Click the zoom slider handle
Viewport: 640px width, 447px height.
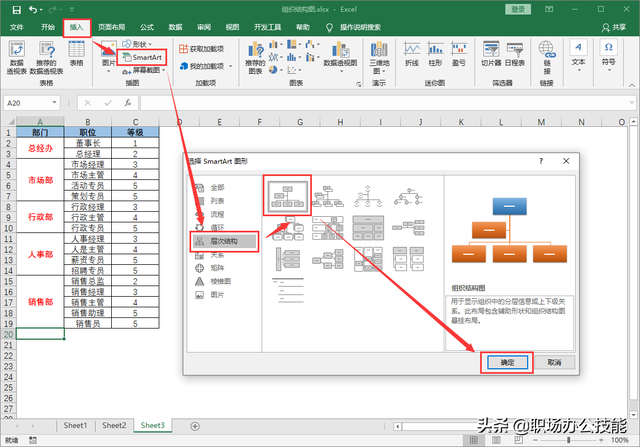click(569, 440)
